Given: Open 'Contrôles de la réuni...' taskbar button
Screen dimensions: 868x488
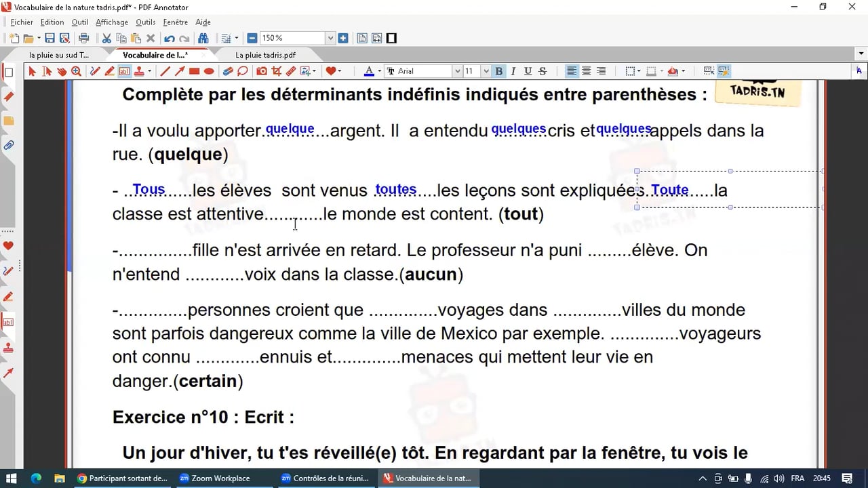Looking at the screenshot, I should (x=325, y=478).
